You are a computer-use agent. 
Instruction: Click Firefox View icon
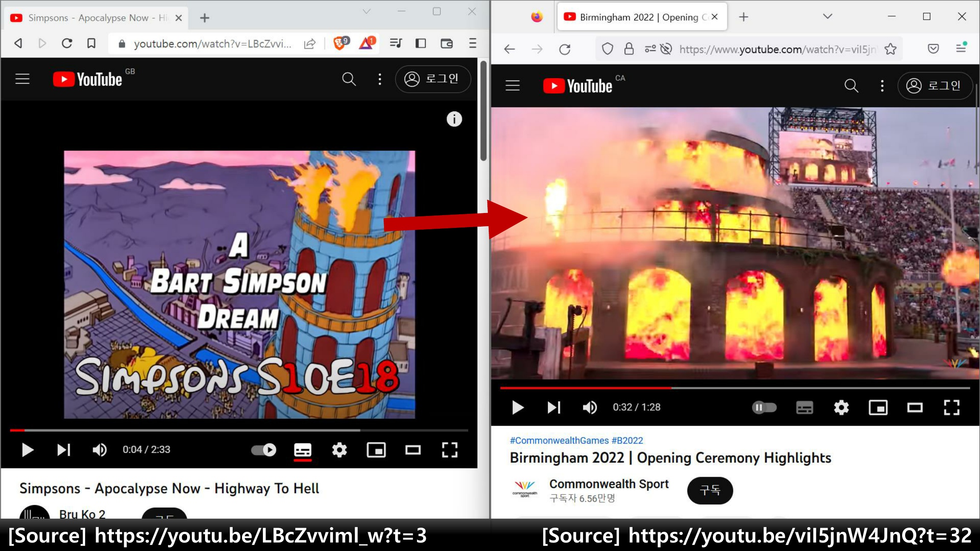(x=537, y=17)
